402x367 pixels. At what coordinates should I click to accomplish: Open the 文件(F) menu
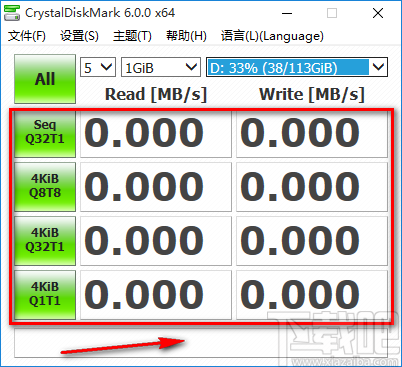coord(27,36)
